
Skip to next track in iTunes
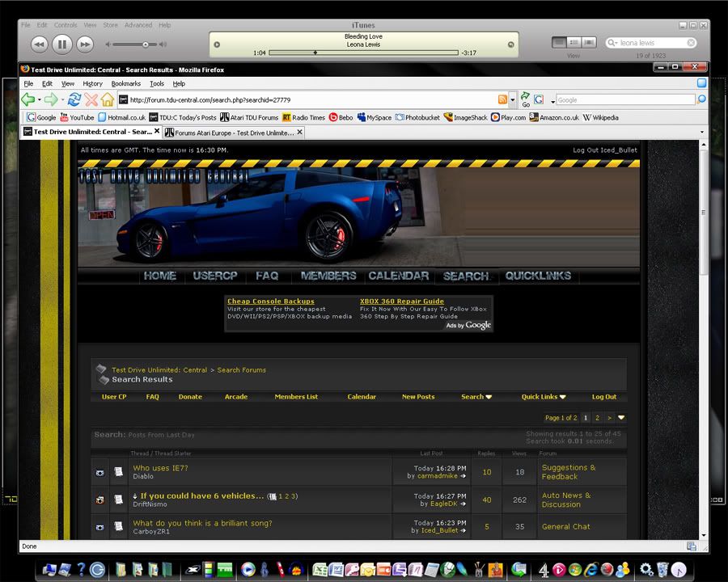pos(85,44)
